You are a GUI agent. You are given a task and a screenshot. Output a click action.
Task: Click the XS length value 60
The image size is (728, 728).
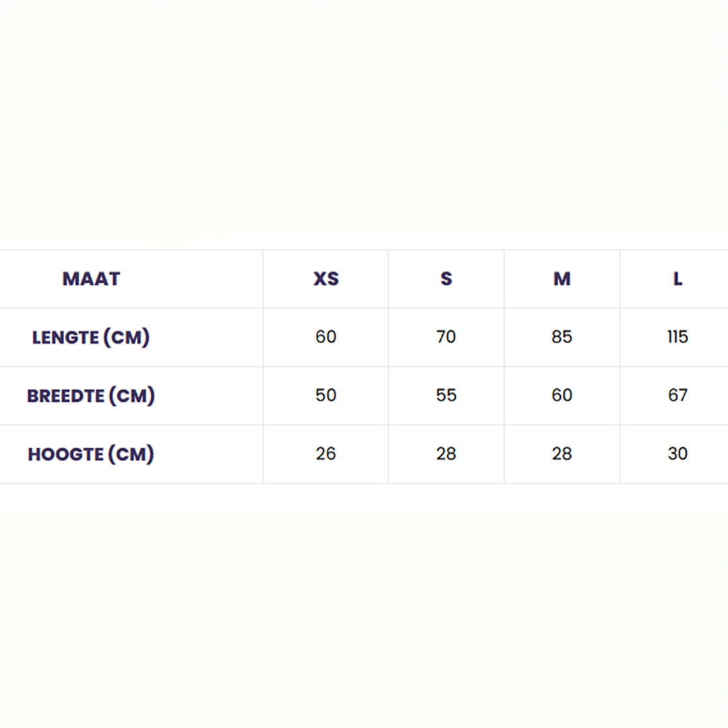326,337
